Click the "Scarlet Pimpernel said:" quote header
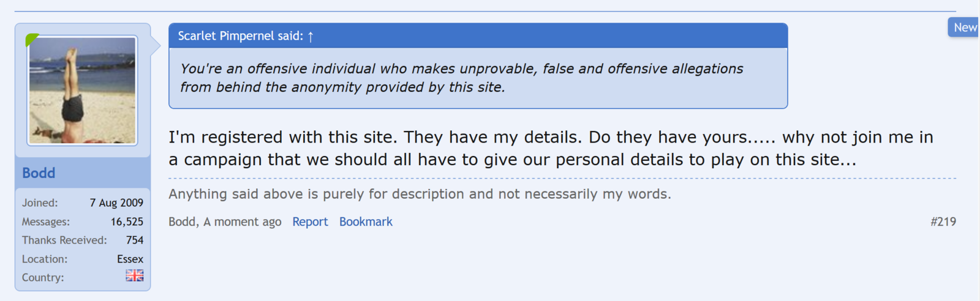 [240, 36]
